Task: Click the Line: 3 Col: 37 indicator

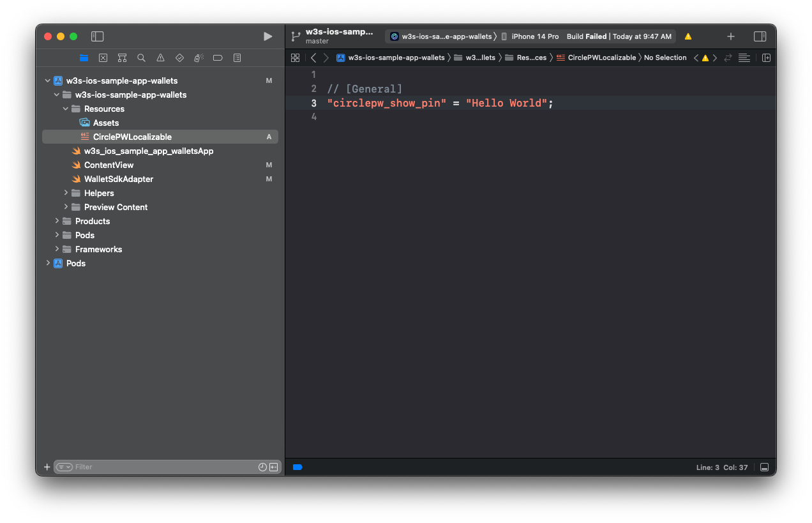Action: (x=722, y=467)
